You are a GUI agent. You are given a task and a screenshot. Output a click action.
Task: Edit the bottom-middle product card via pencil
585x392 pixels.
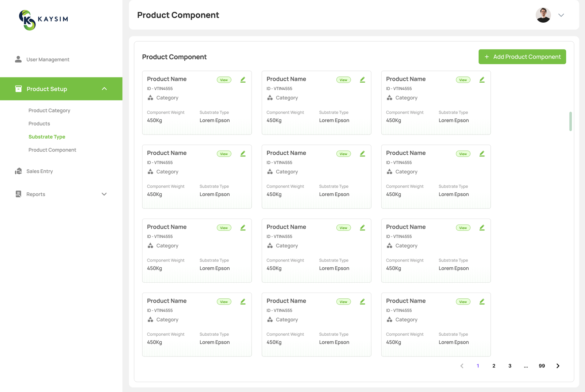click(x=362, y=302)
